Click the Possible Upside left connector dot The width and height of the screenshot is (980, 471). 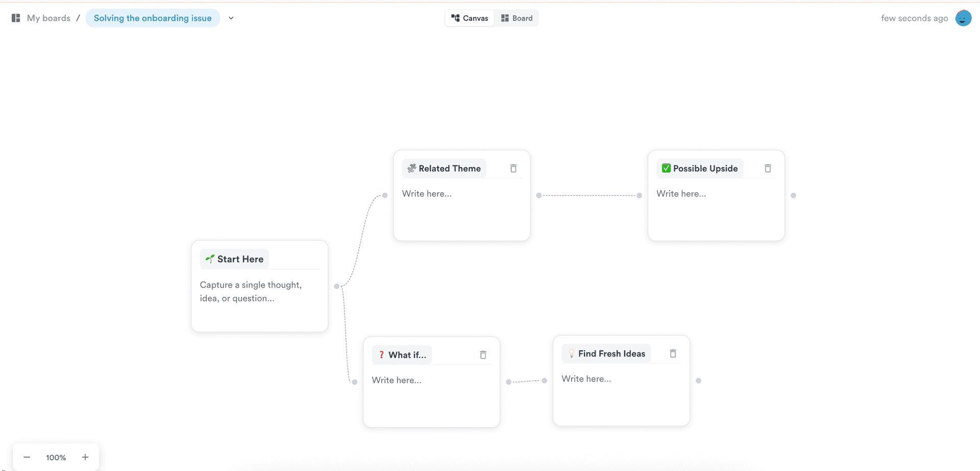[639, 195]
